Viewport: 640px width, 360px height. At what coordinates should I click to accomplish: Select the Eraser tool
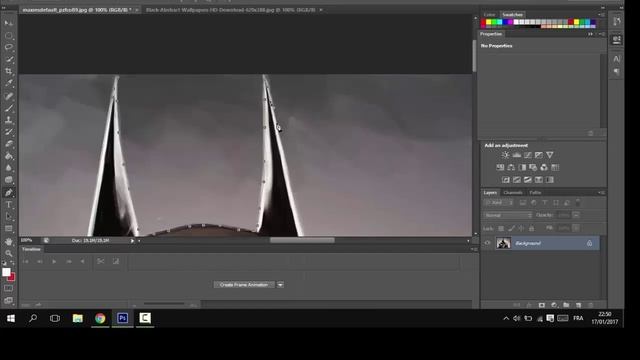[9, 144]
